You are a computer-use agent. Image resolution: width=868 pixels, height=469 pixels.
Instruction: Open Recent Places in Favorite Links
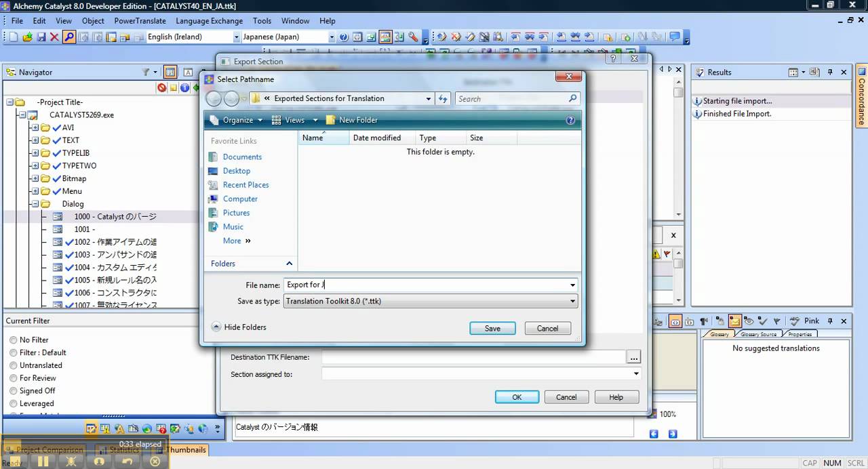tap(245, 185)
